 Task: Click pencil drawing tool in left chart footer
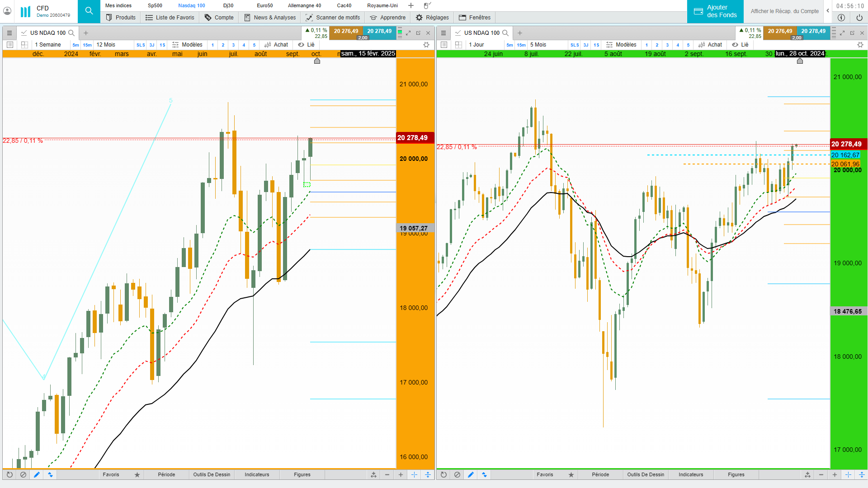(x=37, y=474)
